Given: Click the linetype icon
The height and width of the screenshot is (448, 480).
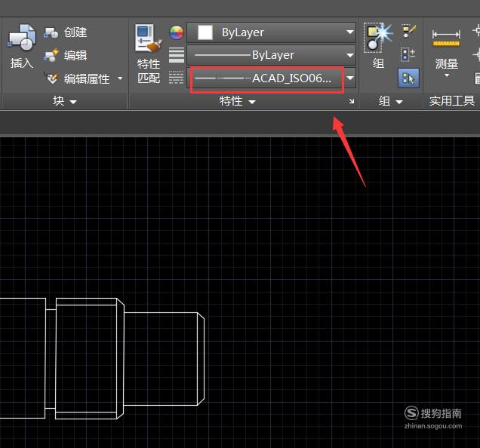Looking at the screenshot, I should [x=177, y=78].
